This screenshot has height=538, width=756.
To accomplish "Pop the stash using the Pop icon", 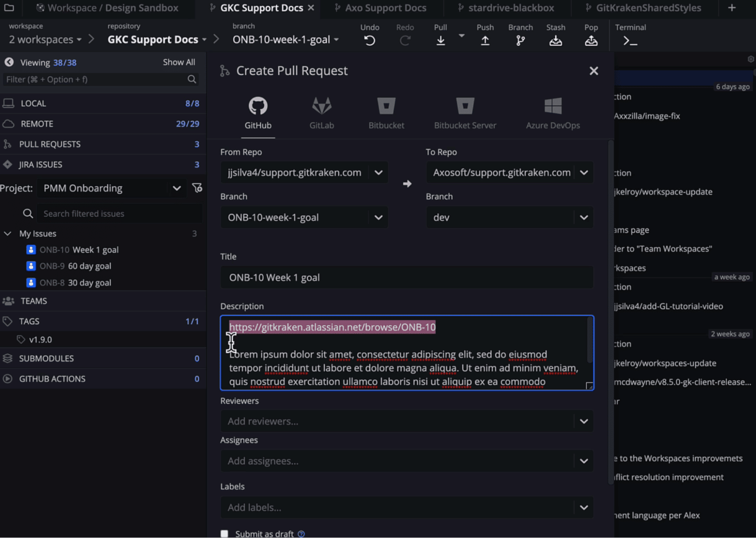I will coord(591,40).
